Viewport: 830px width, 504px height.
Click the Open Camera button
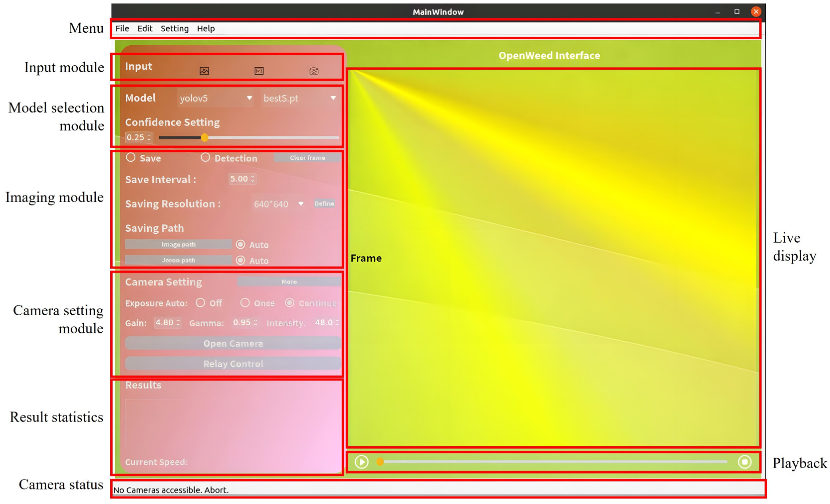[x=233, y=343]
